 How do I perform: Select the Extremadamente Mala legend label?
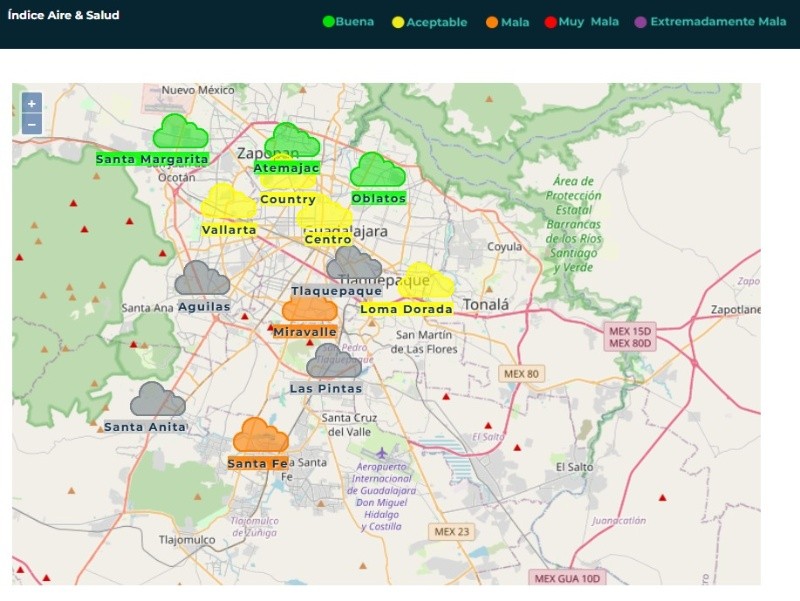click(718, 22)
